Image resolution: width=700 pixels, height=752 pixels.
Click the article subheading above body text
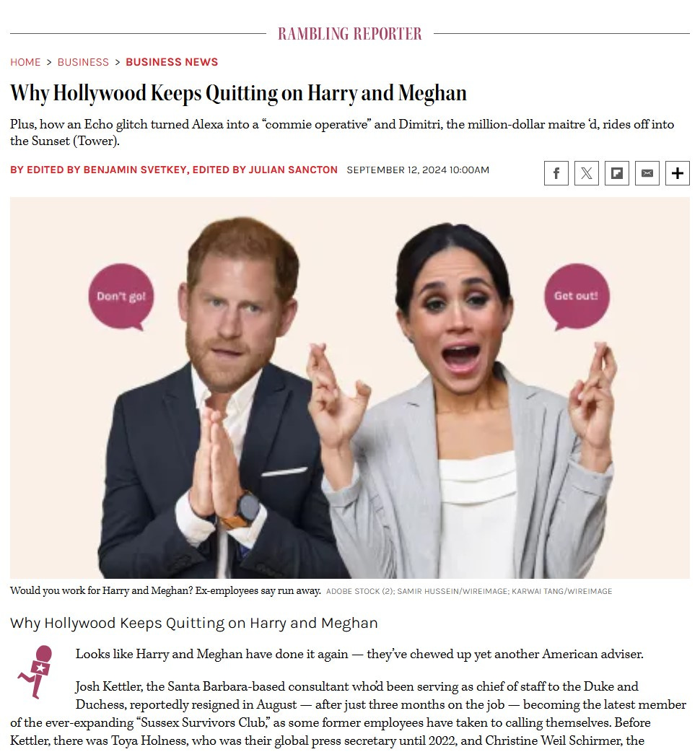[x=193, y=623]
